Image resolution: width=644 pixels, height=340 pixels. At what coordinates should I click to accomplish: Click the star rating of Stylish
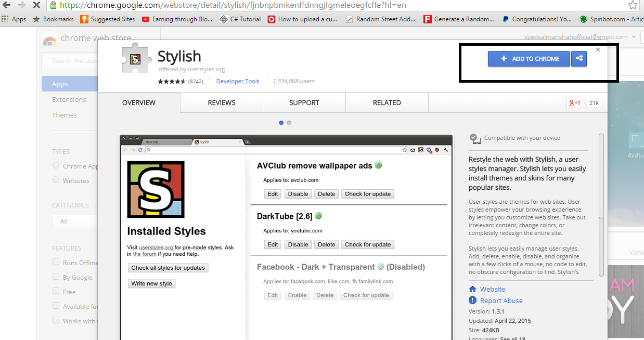(x=172, y=82)
